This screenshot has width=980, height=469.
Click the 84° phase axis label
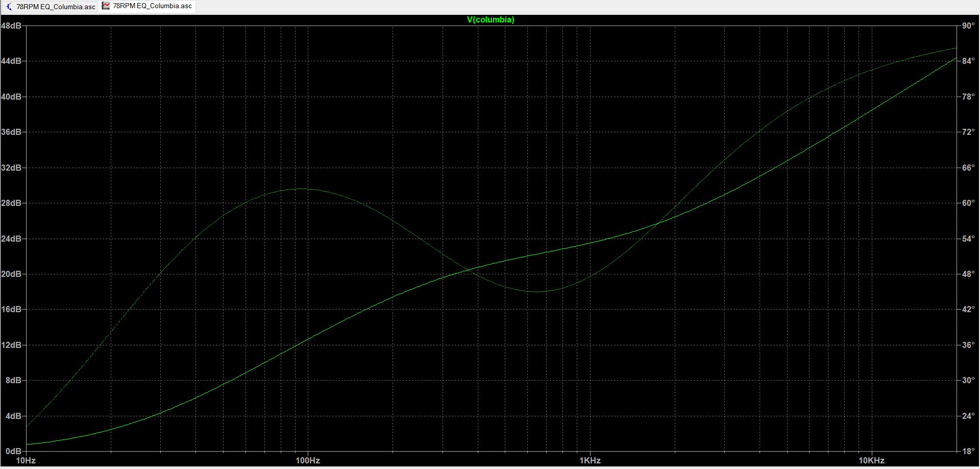click(x=968, y=61)
